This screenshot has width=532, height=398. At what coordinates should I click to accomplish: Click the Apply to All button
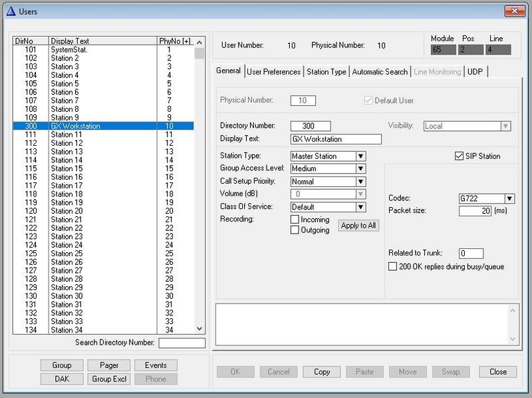358,226
